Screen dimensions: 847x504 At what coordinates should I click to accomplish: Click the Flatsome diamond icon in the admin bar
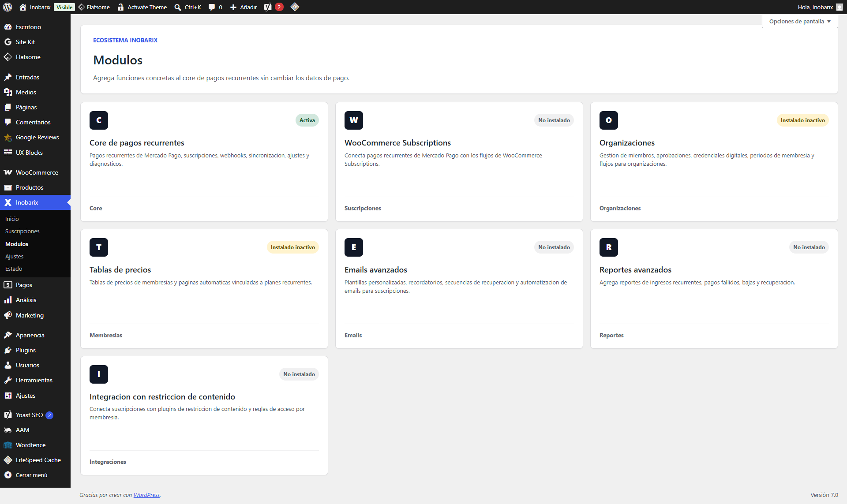pos(82,7)
